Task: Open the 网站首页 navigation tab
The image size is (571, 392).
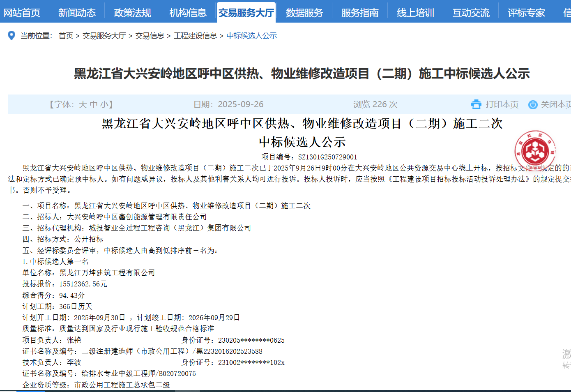Action: pyautogui.click(x=22, y=13)
